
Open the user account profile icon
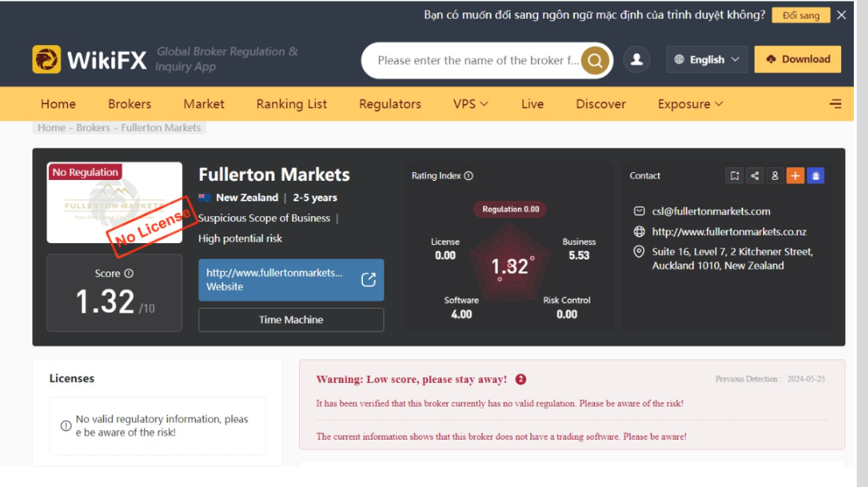pyautogui.click(x=637, y=60)
